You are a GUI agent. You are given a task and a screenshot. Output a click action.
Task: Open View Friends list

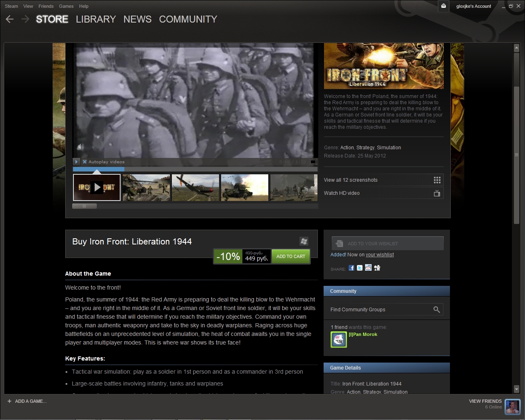point(485,401)
